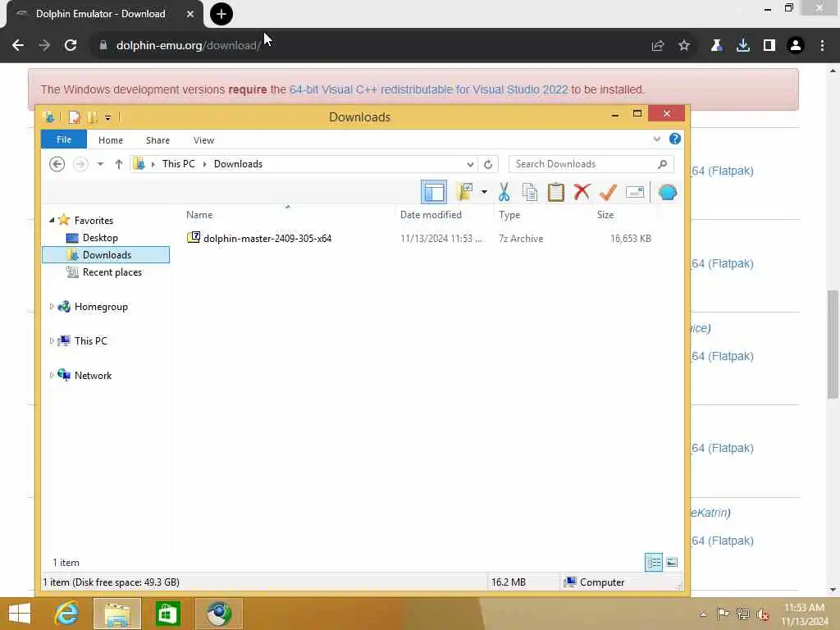Screen dimensions: 840x630
Task: Select Network in the navigation pane
Action: click(x=93, y=376)
